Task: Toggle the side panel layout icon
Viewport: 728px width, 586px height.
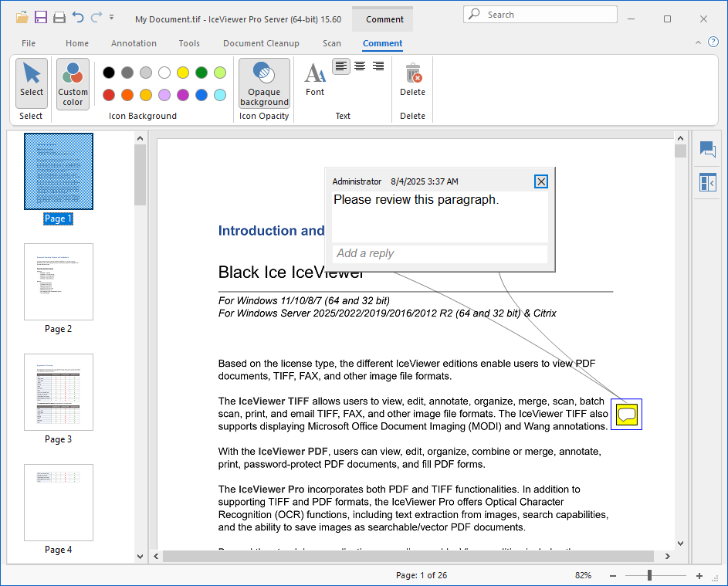Action: coord(708,182)
